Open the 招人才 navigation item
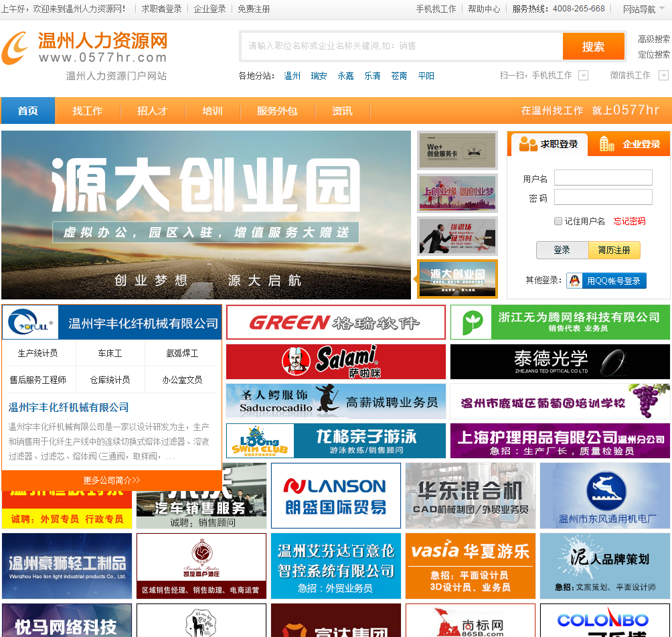Image resolution: width=672 pixels, height=637 pixels. (152, 111)
